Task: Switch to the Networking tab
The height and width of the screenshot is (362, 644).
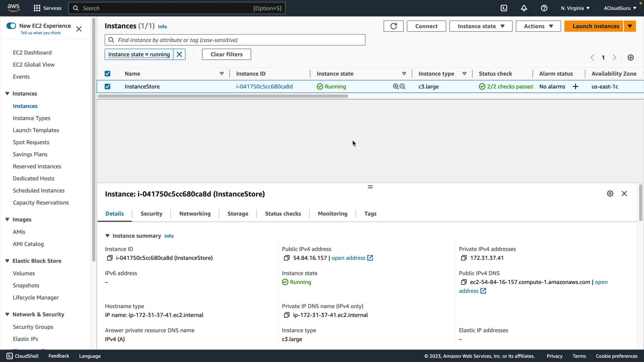Action: (195, 214)
